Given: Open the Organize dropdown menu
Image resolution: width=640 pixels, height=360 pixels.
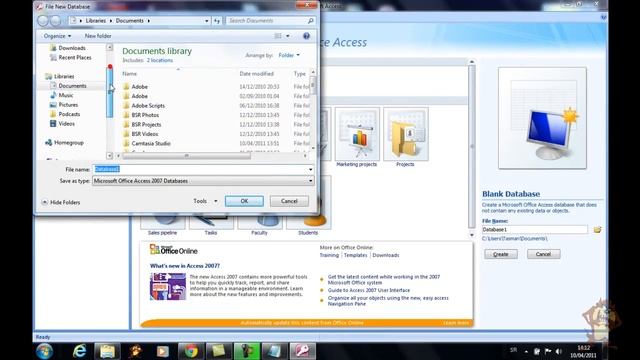Looking at the screenshot, I should pos(57,36).
